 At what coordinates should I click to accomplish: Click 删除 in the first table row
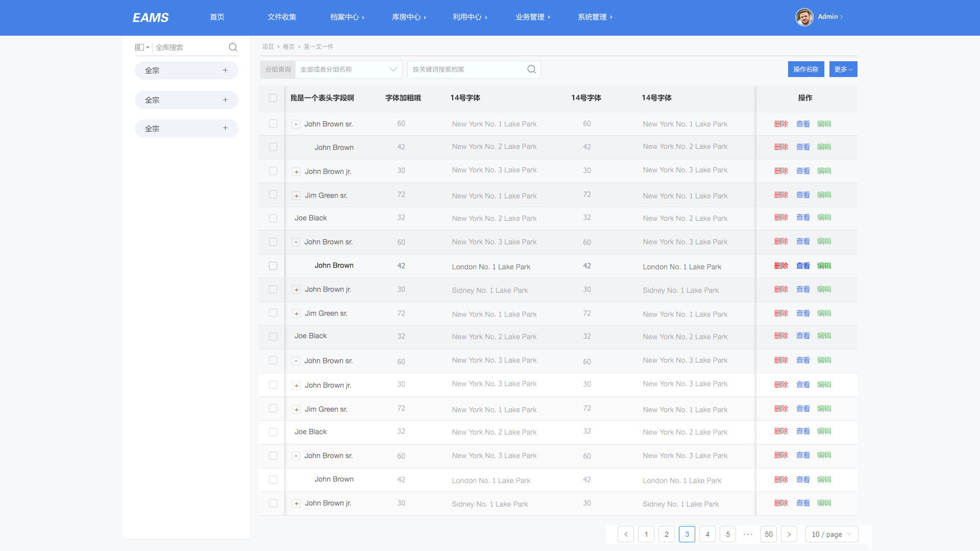coord(781,124)
